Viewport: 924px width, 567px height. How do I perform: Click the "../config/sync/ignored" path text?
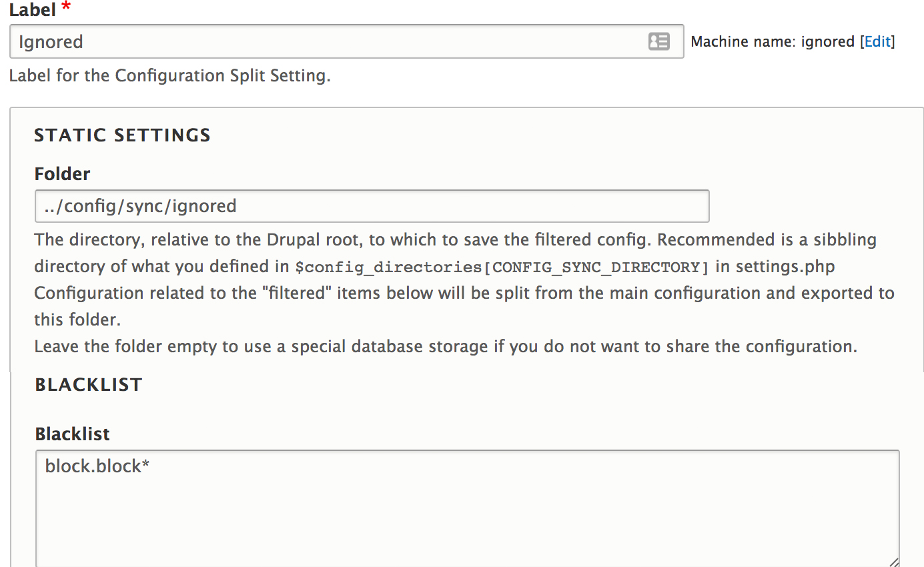click(141, 206)
